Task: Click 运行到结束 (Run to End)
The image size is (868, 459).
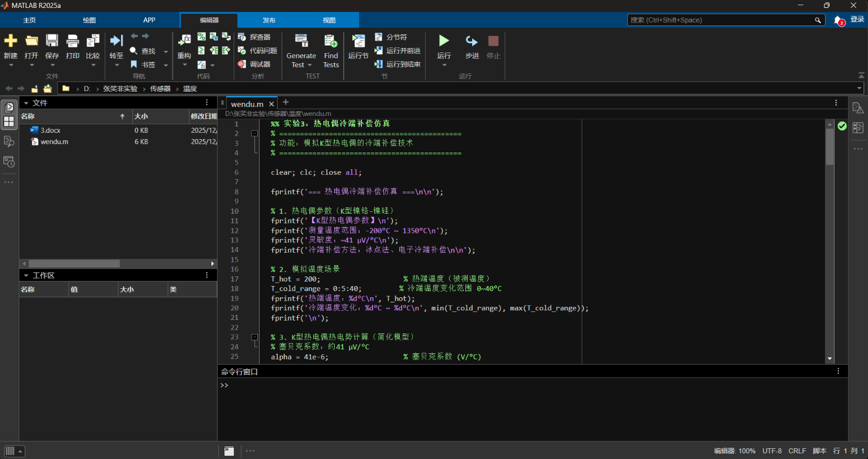Action: (398, 64)
